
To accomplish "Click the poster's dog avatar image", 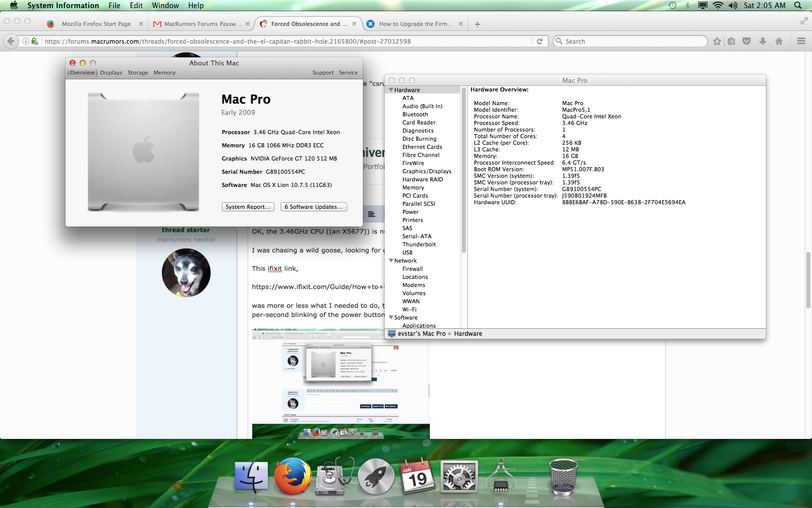I will coord(186,273).
